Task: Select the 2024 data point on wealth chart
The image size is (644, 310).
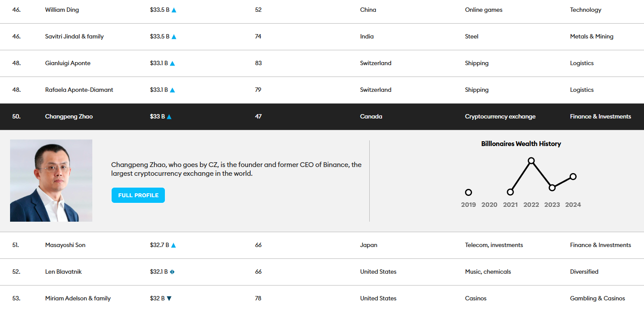Action: click(x=573, y=177)
